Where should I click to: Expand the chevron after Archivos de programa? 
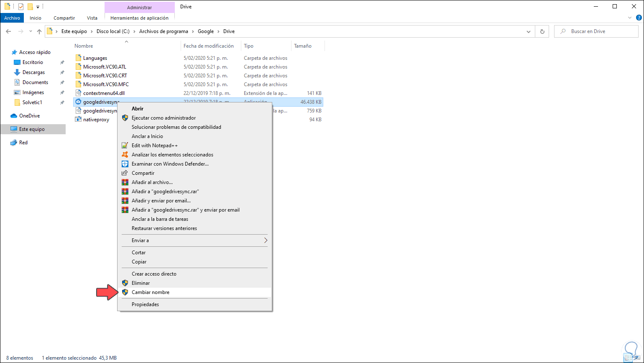point(193,31)
